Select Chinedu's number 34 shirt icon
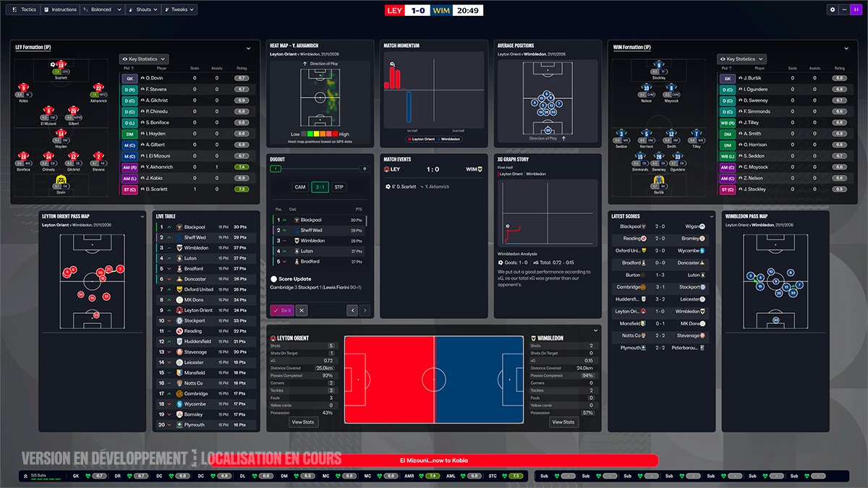Image resolution: width=868 pixels, height=488 pixels. (48, 157)
